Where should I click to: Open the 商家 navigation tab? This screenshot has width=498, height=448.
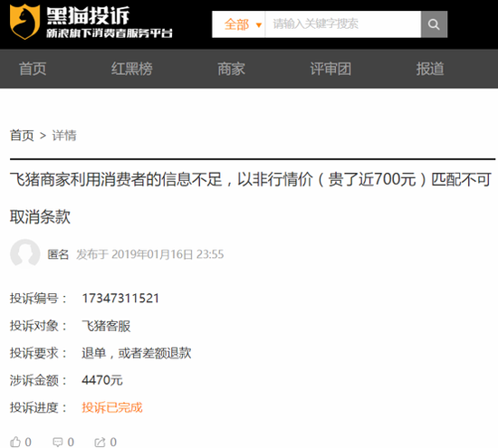(x=231, y=69)
